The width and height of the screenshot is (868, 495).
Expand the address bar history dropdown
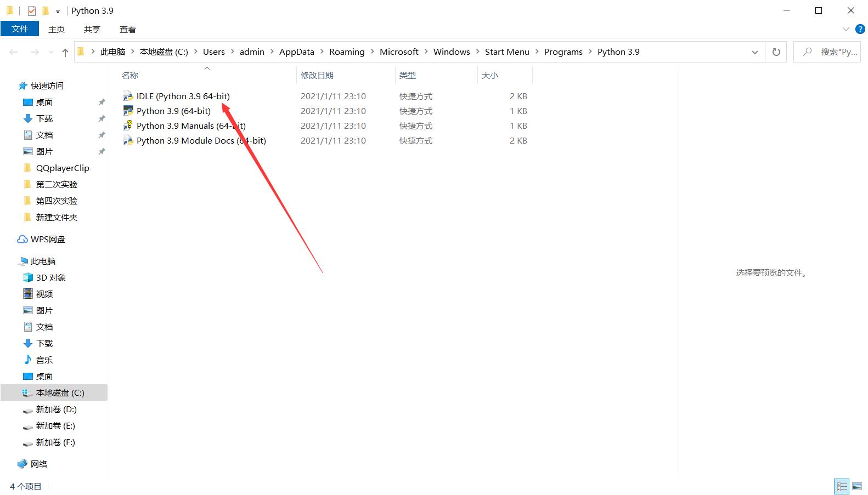[755, 52]
